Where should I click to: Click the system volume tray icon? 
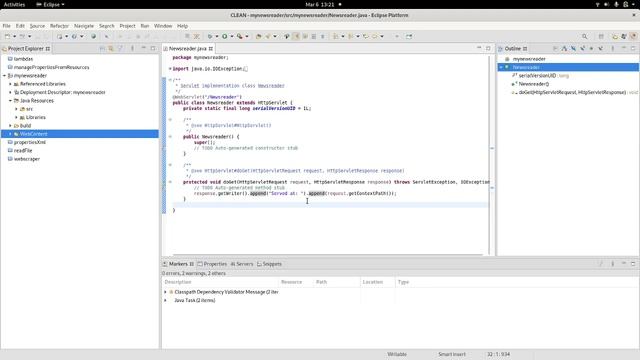(x=607, y=4)
